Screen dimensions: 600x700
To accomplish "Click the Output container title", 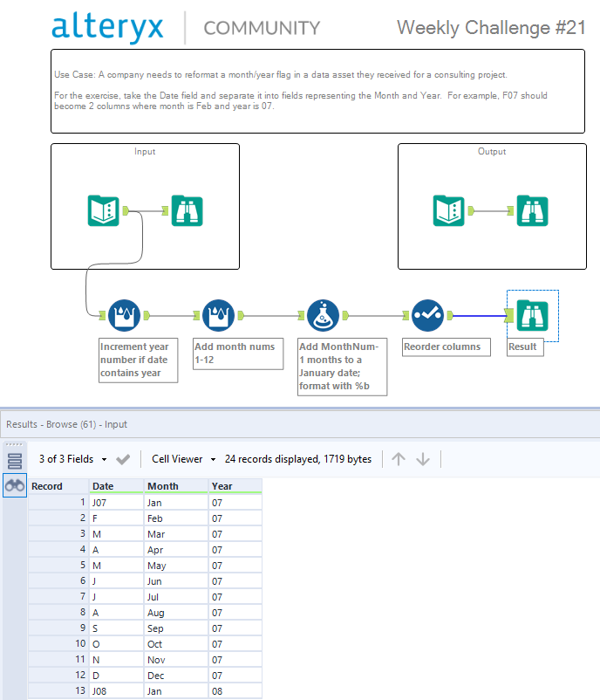I will 492,151.
